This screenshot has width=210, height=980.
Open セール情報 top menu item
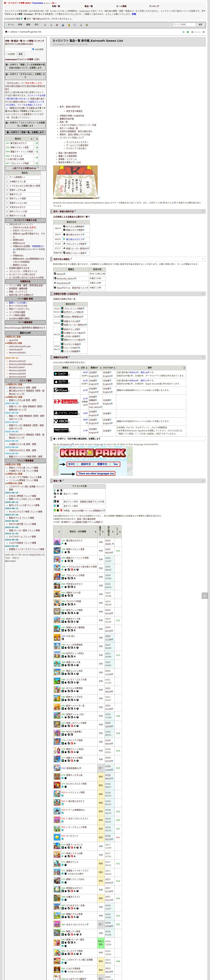[x=121, y=6]
